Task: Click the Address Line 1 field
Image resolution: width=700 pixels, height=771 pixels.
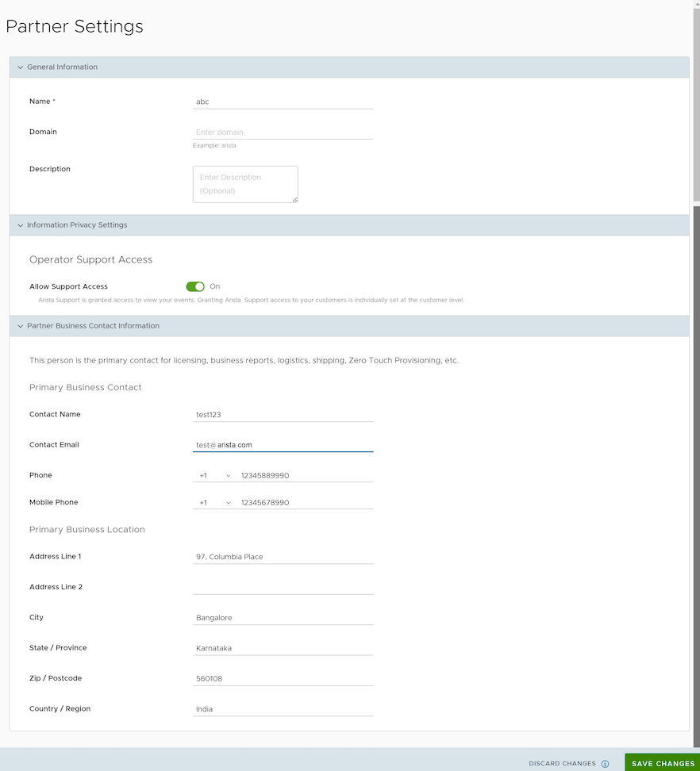Action: [283, 557]
